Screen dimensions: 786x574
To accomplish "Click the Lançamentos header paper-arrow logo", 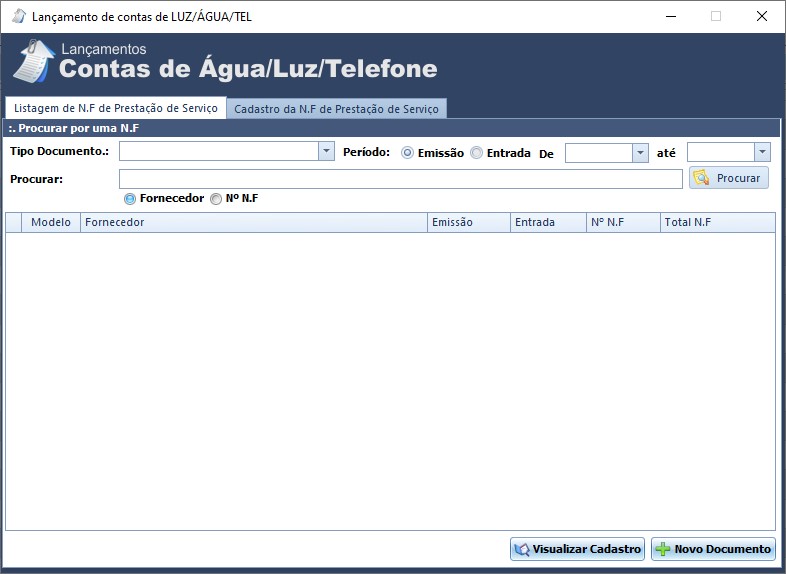I will pyautogui.click(x=34, y=61).
